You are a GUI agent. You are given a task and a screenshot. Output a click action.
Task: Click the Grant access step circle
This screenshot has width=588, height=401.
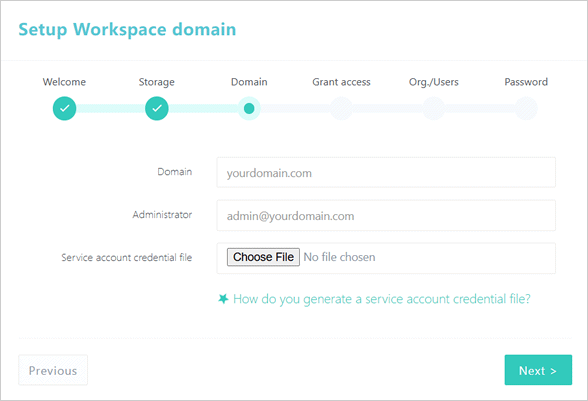pos(341,108)
